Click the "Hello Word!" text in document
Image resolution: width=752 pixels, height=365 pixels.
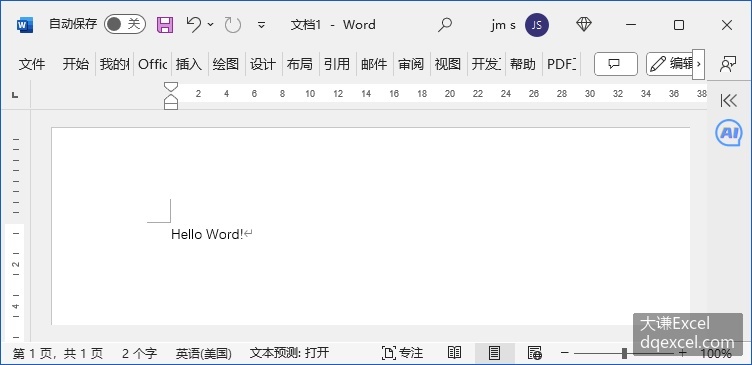point(207,234)
